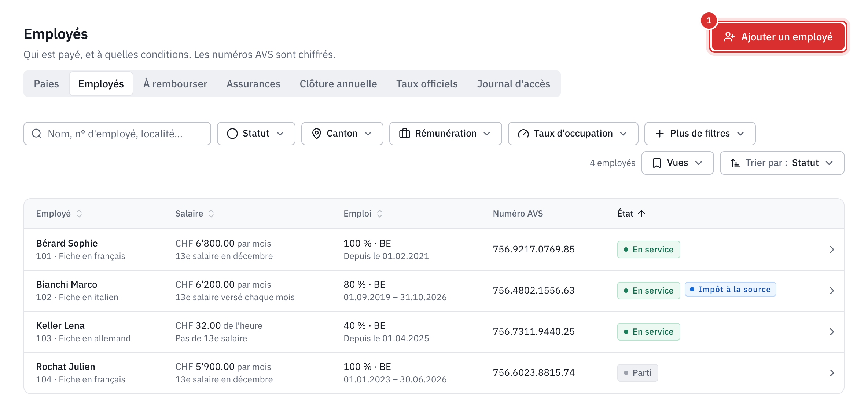The height and width of the screenshot is (411, 868).
Task: Click En service badge for Keller Lena
Action: point(649,332)
